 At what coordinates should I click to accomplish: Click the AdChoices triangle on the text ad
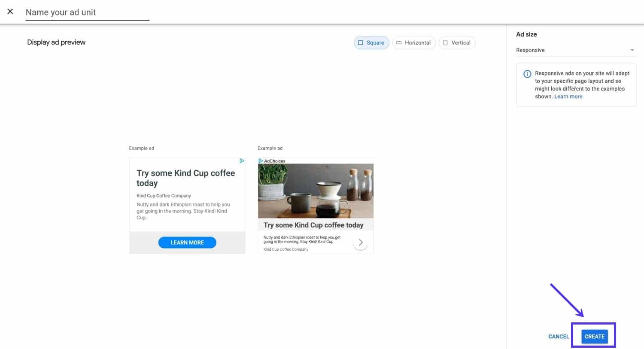coord(242,161)
